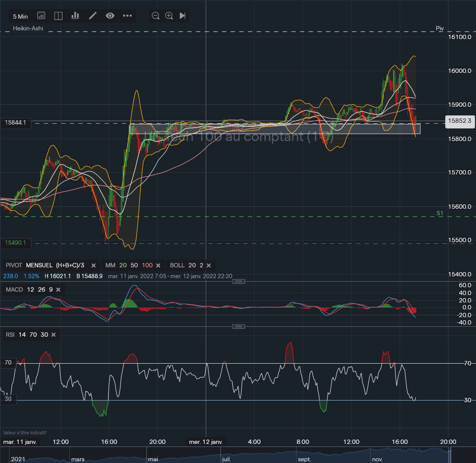Viewport: 476px width, 463px height.
Task: Open the calendar date range icon
Action: click(x=41, y=16)
